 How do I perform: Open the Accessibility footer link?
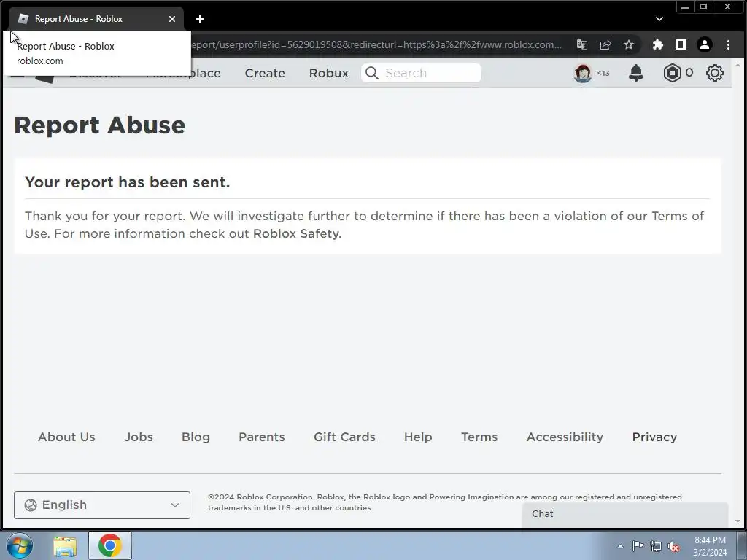coord(565,437)
